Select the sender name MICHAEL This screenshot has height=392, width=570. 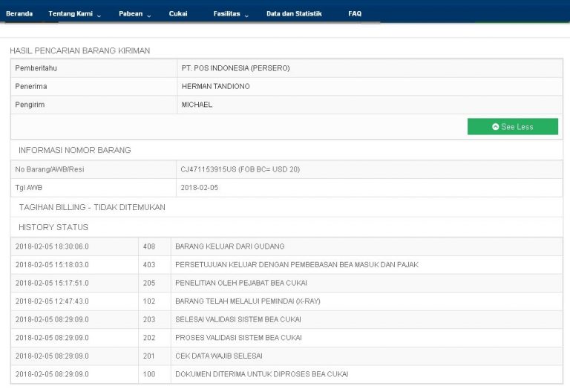(x=197, y=105)
